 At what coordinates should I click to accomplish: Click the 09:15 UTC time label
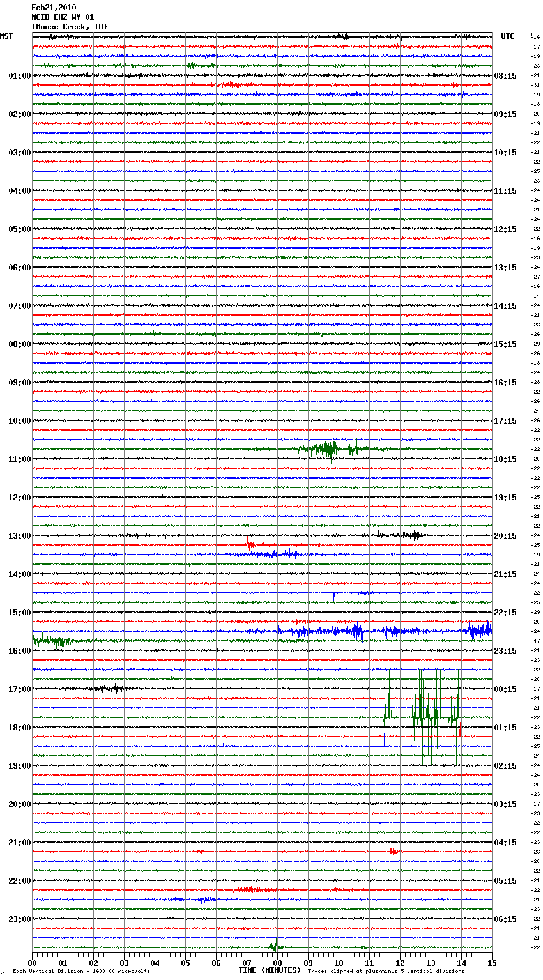click(505, 114)
